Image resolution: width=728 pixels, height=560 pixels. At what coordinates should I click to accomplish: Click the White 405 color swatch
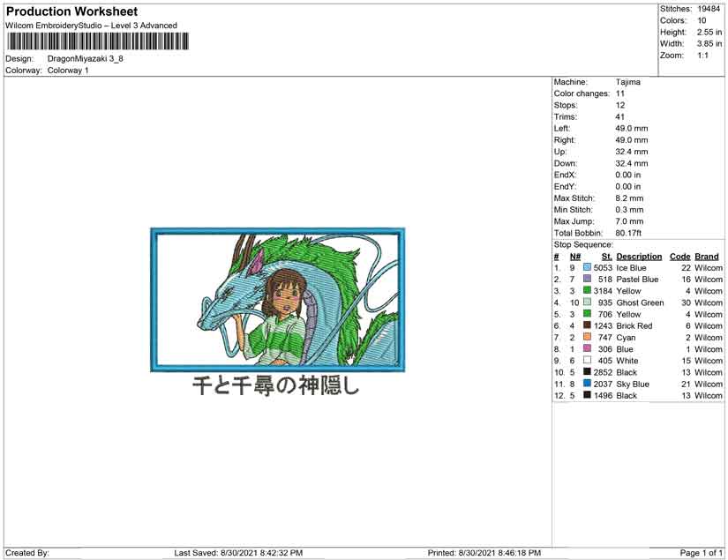[587, 361]
